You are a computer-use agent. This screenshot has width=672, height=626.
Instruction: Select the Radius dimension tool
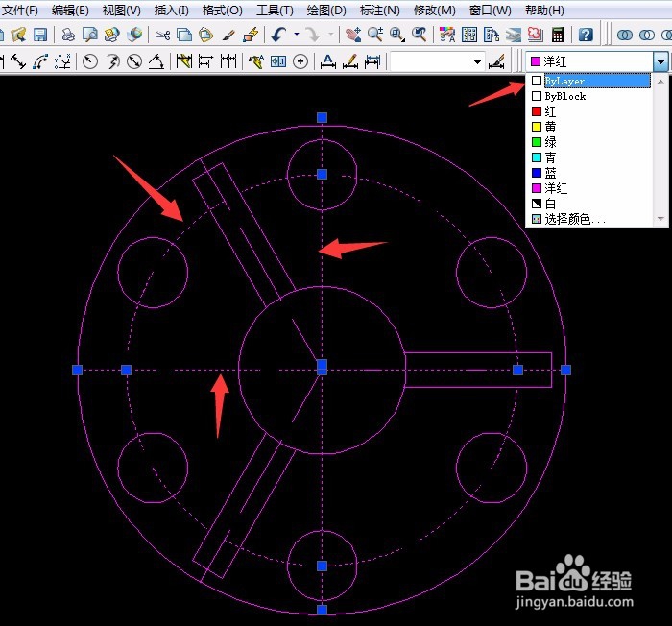click(90, 62)
